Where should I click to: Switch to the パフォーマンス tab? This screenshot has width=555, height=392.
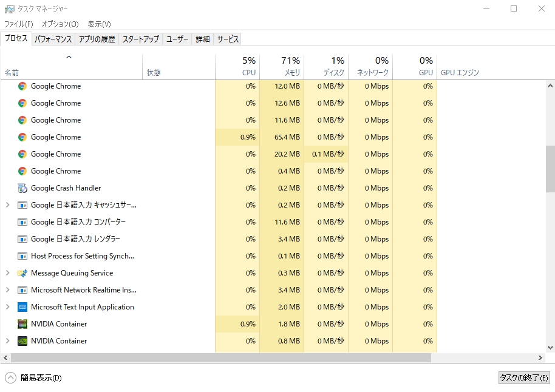(53, 39)
